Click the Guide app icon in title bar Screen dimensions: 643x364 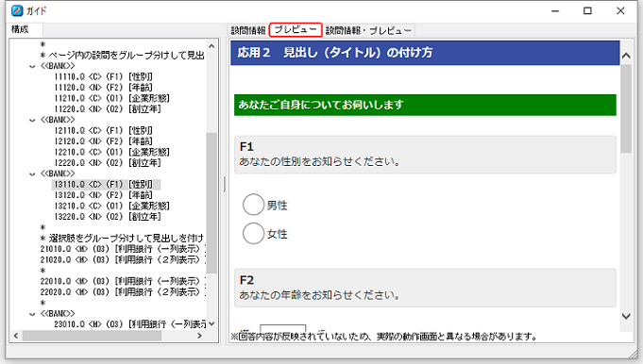coord(17,10)
